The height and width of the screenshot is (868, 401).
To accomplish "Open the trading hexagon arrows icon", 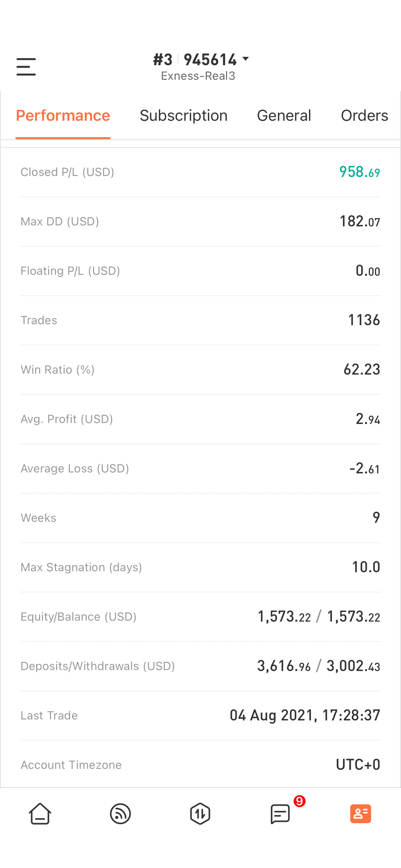I will pyautogui.click(x=200, y=813).
